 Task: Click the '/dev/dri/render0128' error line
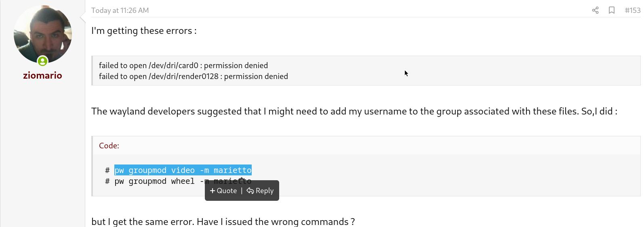[x=193, y=76]
